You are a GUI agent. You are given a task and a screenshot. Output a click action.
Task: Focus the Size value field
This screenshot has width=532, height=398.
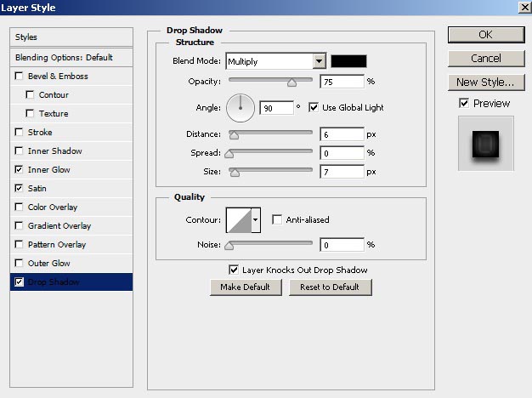click(342, 172)
